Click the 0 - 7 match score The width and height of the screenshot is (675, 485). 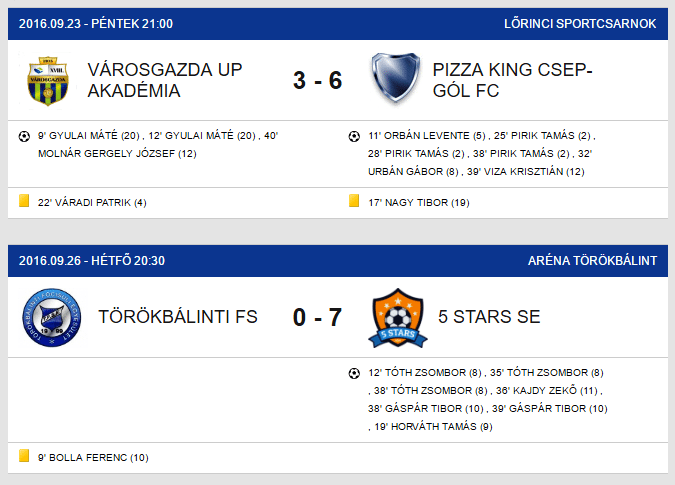(317, 317)
